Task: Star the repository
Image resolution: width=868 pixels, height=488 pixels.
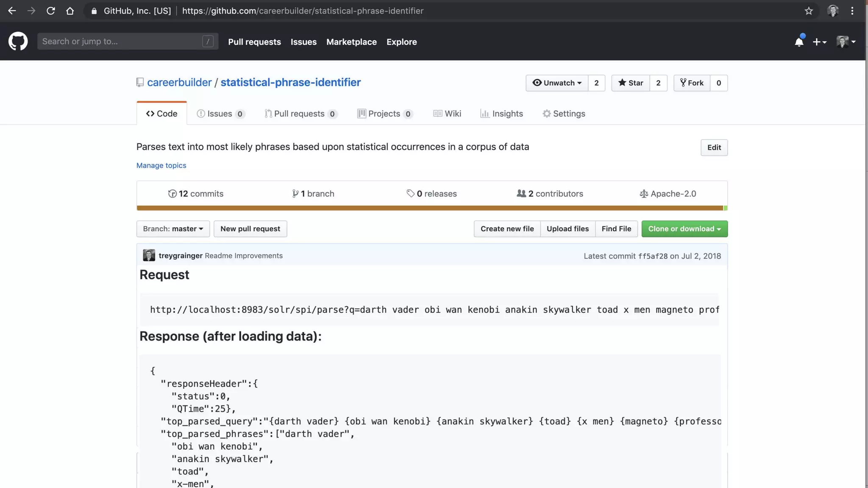Action: (x=631, y=83)
